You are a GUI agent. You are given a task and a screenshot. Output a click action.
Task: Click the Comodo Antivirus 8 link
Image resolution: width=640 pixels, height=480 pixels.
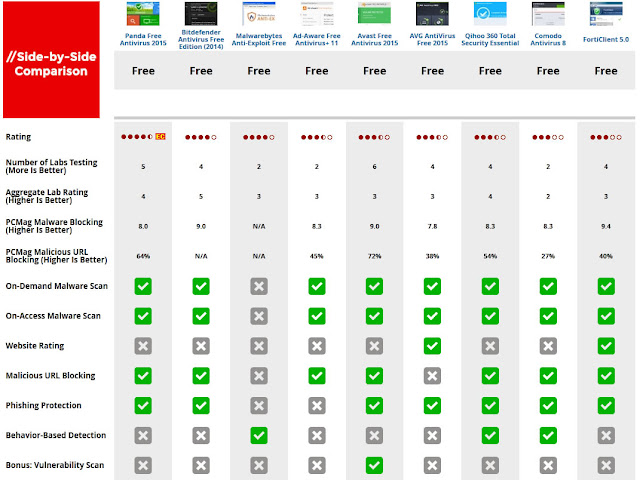point(548,39)
